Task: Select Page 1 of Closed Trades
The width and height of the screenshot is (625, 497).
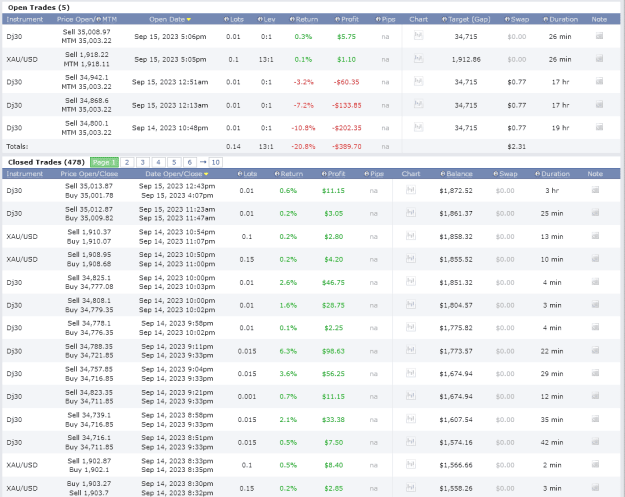Action: tap(104, 162)
